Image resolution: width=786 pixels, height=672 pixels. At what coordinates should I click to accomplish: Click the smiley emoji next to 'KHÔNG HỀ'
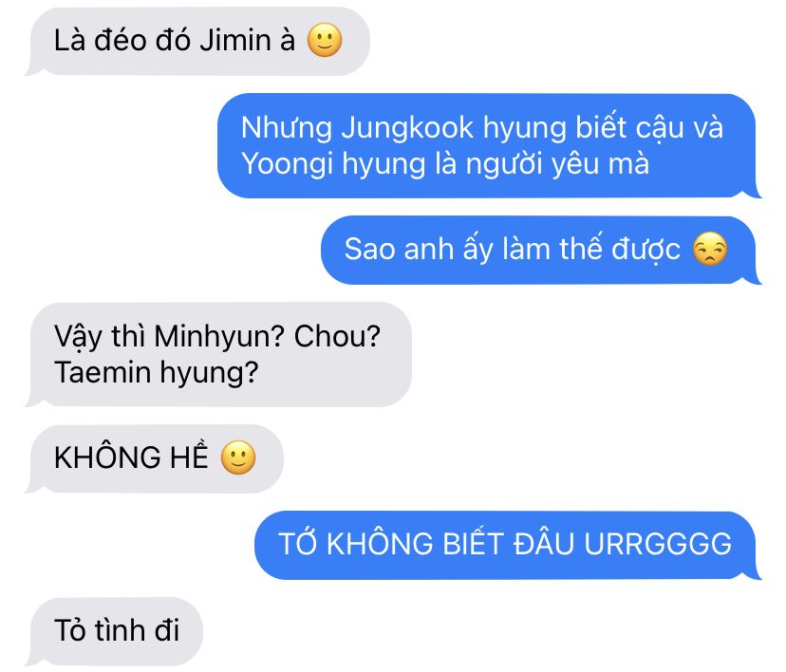(238, 457)
